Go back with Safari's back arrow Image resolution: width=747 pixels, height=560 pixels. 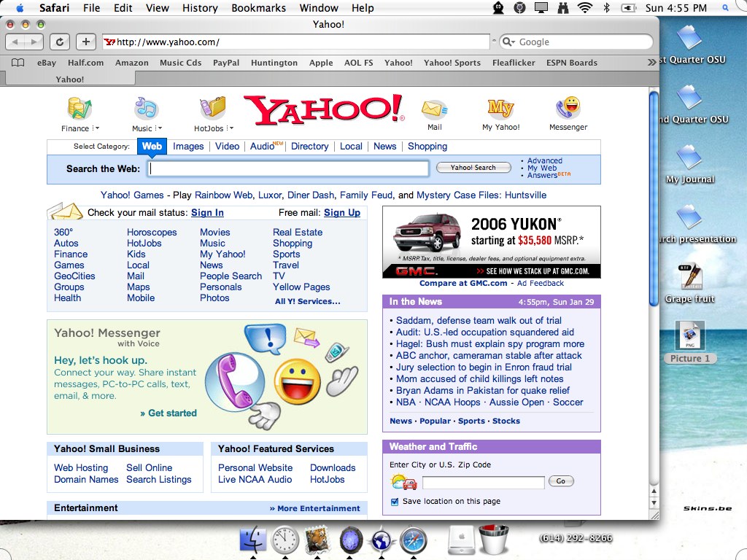click(15, 42)
